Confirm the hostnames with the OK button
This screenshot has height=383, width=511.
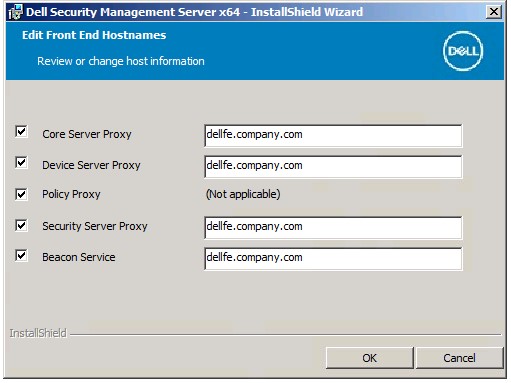pyautogui.click(x=369, y=358)
